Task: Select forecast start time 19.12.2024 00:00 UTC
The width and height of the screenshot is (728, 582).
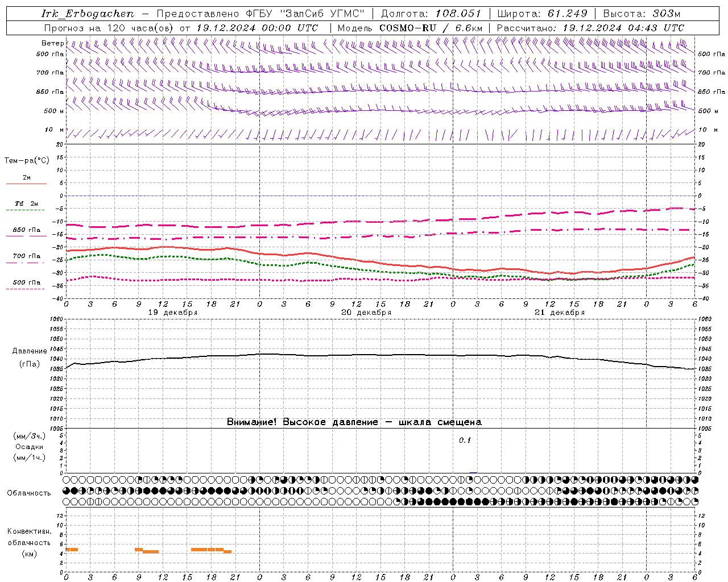Action: [x=257, y=28]
